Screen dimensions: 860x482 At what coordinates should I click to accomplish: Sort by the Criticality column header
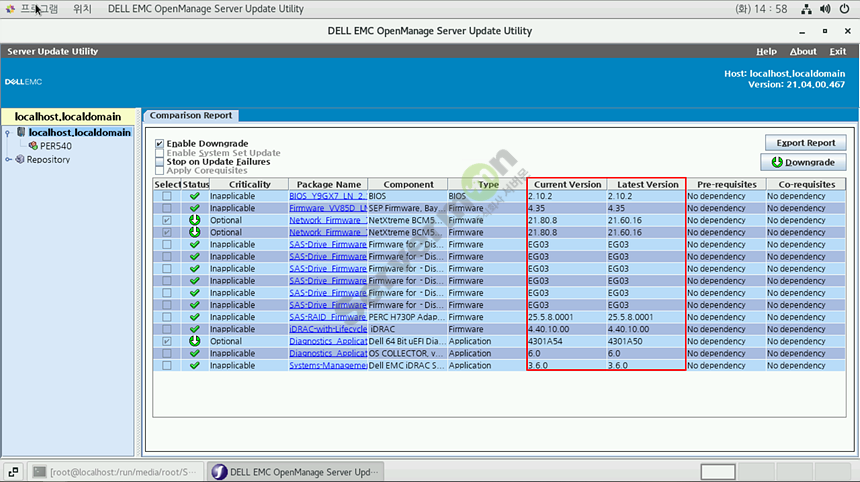coord(250,184)
